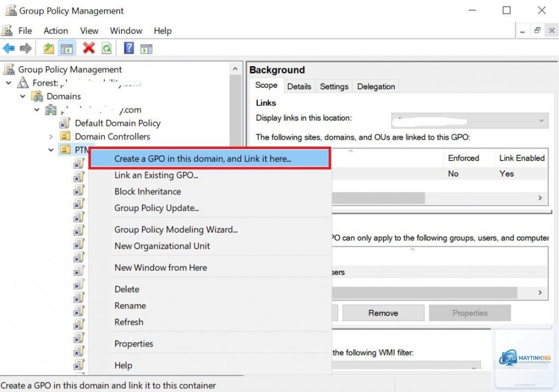The width and height of the screenshot is (559, 392).
Task: Click the Default Domain Policy scroll icon
Action: point(65,123)
